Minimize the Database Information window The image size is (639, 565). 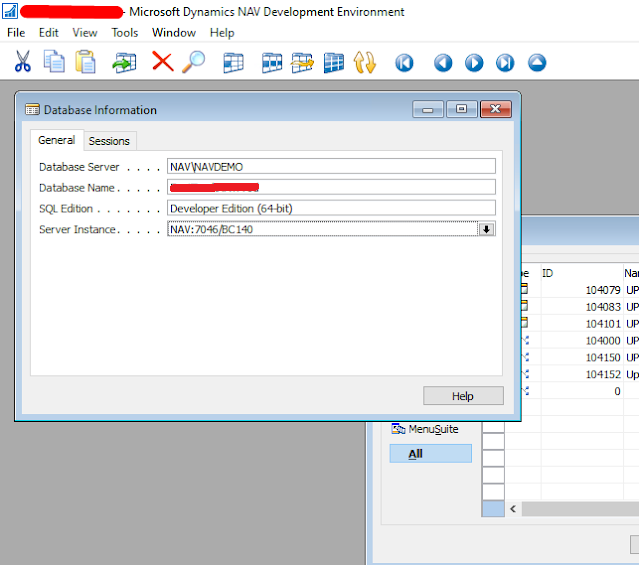point(427,109)
